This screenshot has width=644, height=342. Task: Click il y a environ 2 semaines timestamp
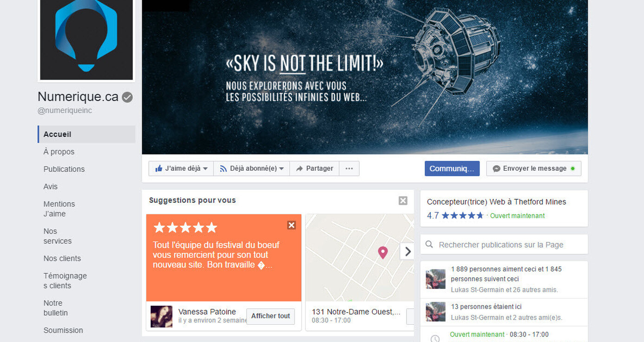coord(212,321)
